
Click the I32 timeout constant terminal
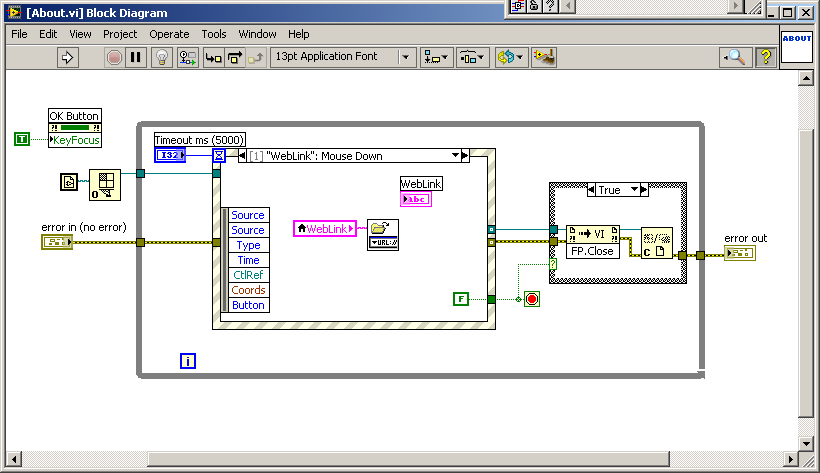click(x=170, y=155)
